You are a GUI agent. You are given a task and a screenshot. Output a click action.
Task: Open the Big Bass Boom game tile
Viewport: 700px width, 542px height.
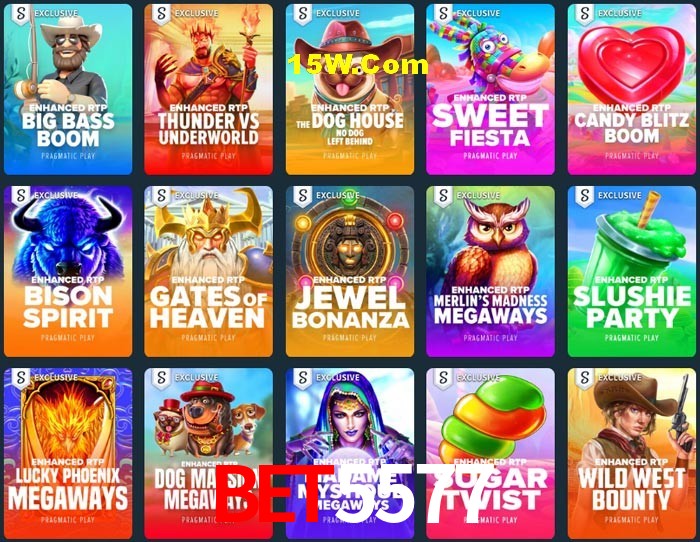(x=68, y=89)
